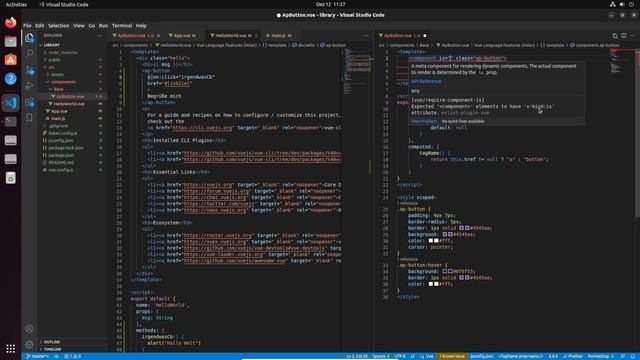Open the View menu

[79, 25]
